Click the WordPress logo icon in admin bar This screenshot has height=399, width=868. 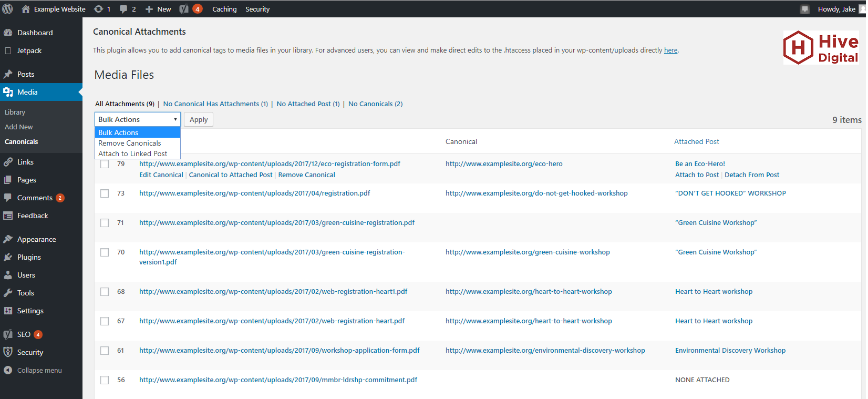7,9
